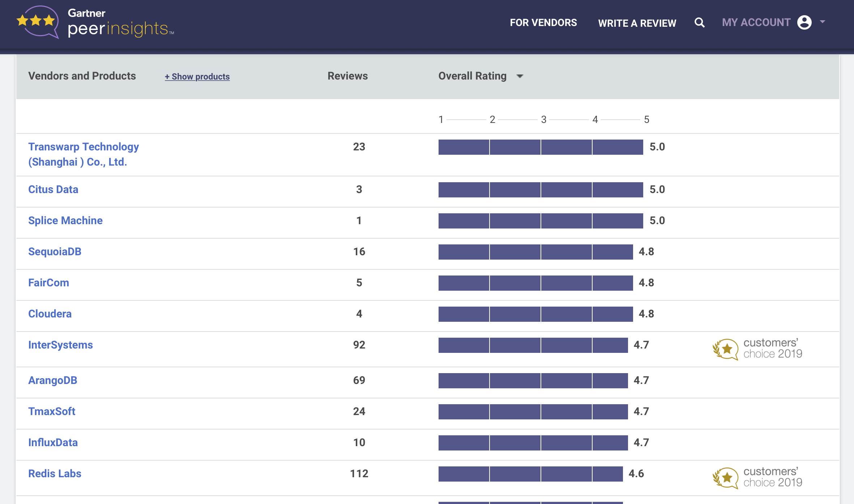854x504 pixels.
Task: Select Write a Review in header
Action: [x=637, y=23]
